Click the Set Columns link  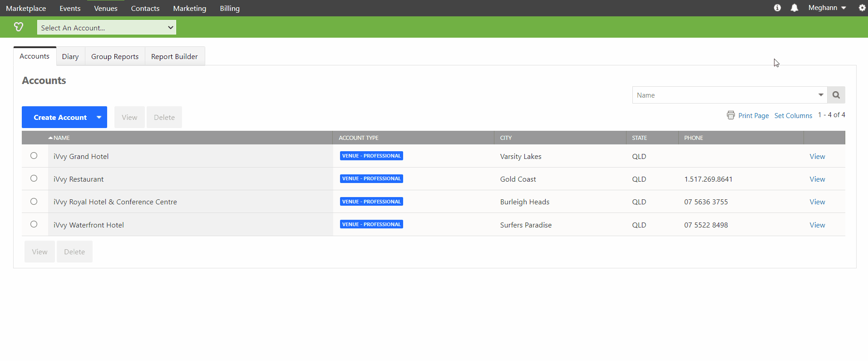[x=793, y=115]
